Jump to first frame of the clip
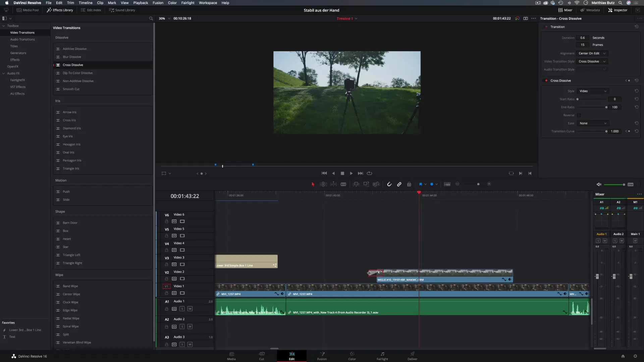Image resolution: width=644 pixels, height=362 pixels. coord(324,173)
